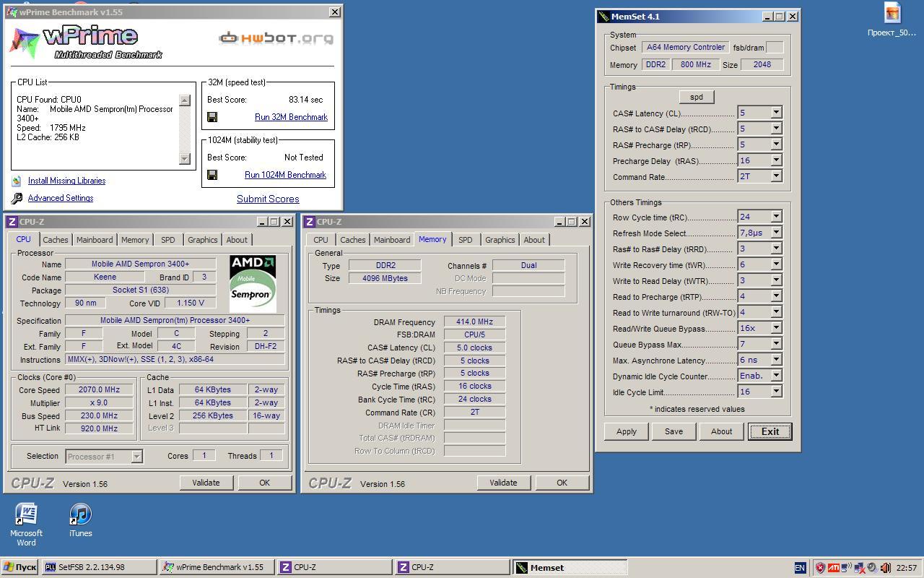This screenshot has width=924, height=578.
Task: Click the spd button in MemSet
Action: pos(697,97)
